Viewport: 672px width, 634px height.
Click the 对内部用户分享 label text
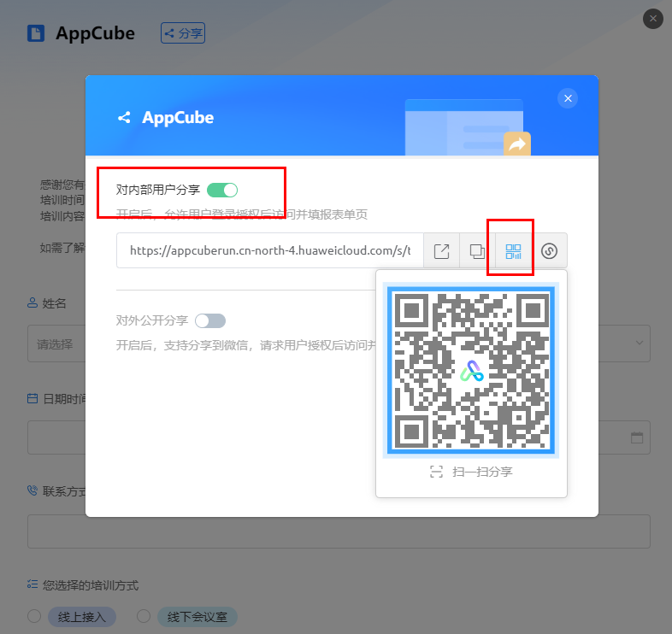point(157,190)
